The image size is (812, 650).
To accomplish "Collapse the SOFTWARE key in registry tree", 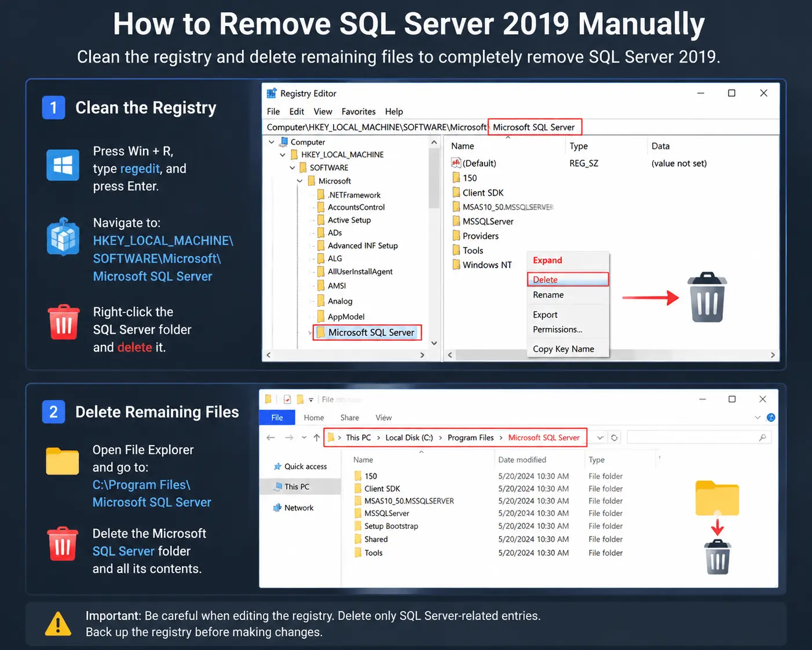I will [292, 168].
